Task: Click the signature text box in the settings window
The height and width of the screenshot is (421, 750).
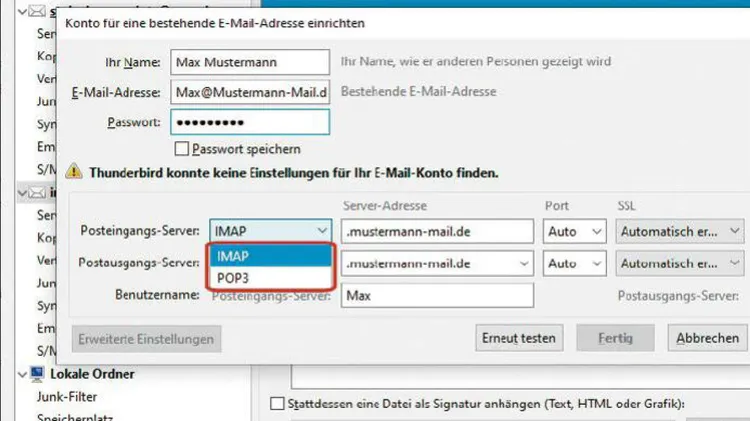Action: pos(520,378)
